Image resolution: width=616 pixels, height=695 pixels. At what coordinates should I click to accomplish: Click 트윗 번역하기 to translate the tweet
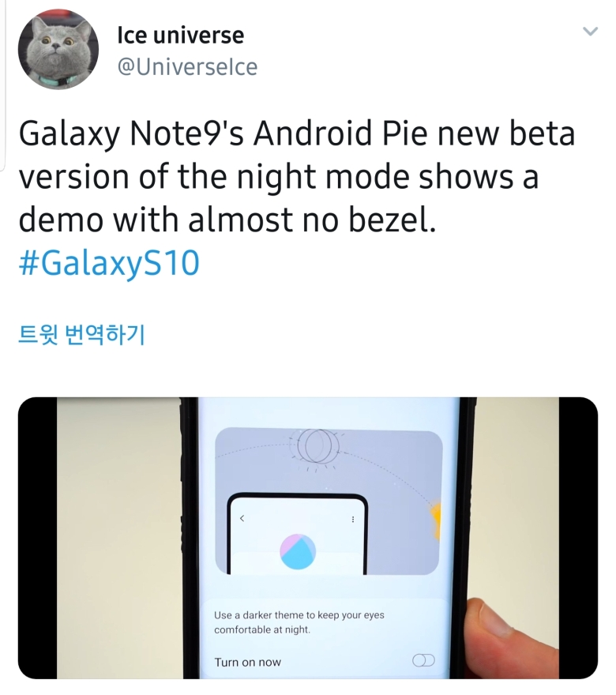[81, 335]
